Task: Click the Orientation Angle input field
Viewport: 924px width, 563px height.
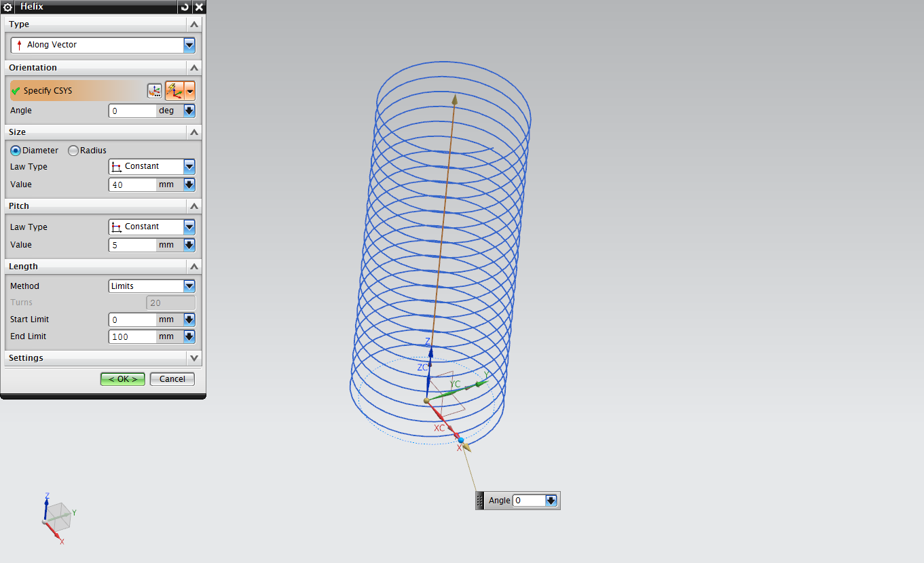Action: pos(132,111)
